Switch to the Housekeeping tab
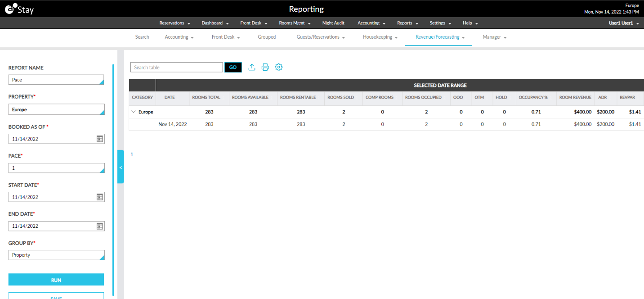 tap(378, 37)
